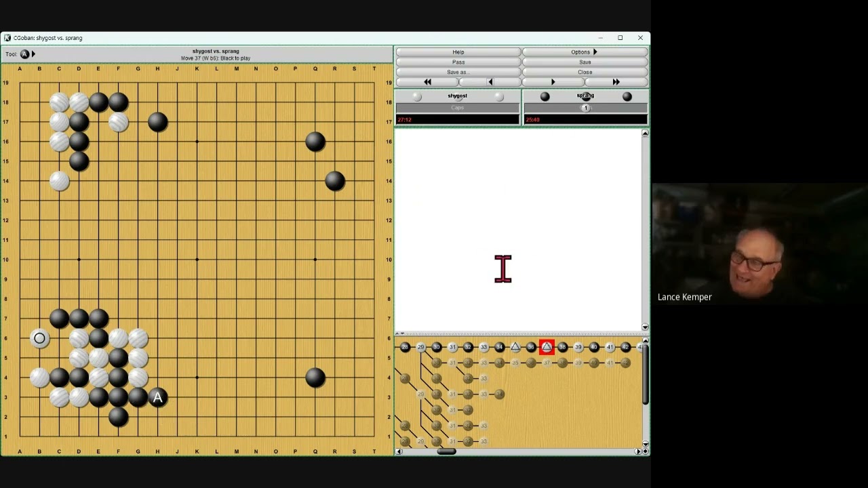868x488 pixels.
Task: Click inside the white comment text area
Action: [518, 229]
